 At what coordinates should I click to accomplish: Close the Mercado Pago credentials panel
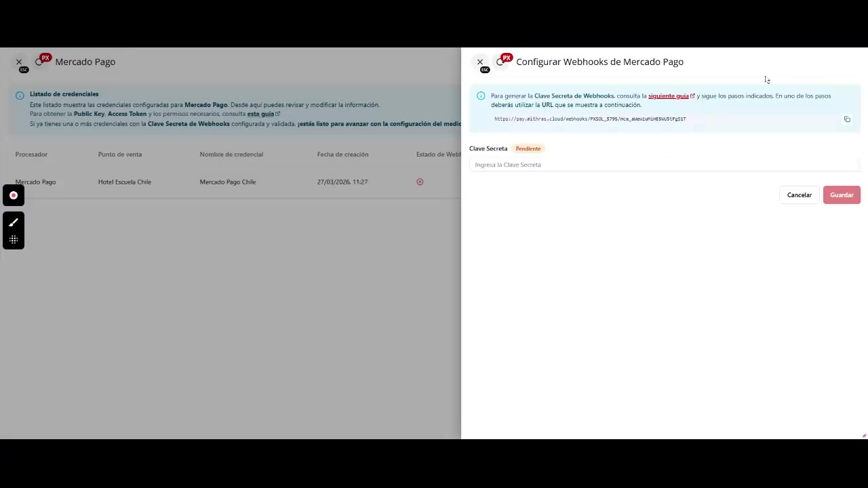coord(19,62)
